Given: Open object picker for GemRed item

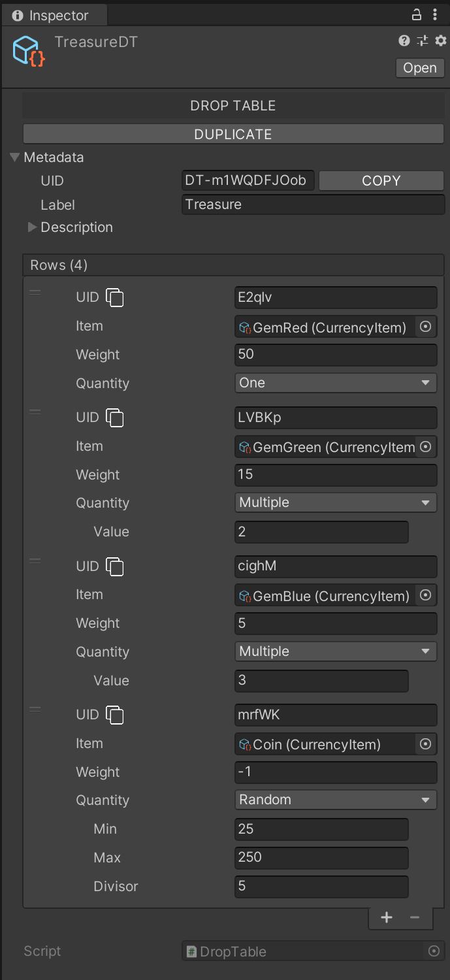Looking at the screenshot, I should click(426, 327).
